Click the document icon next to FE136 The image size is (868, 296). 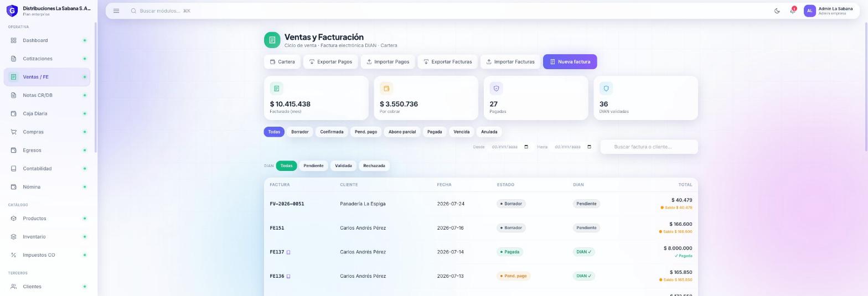pyautogui.click(x=288, y=277)
